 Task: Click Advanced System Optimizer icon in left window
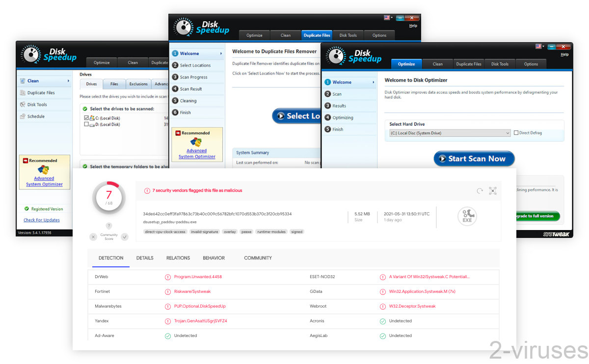[44, 170]
